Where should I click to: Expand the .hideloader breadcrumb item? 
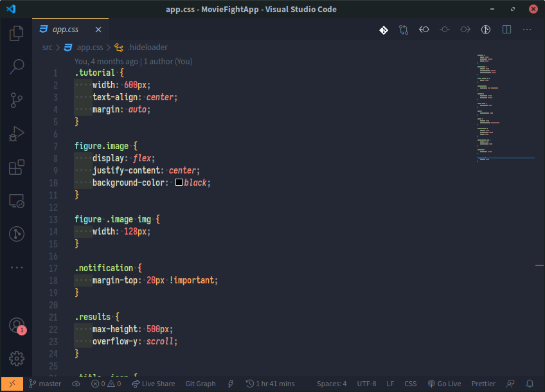(x=148, y=48)
